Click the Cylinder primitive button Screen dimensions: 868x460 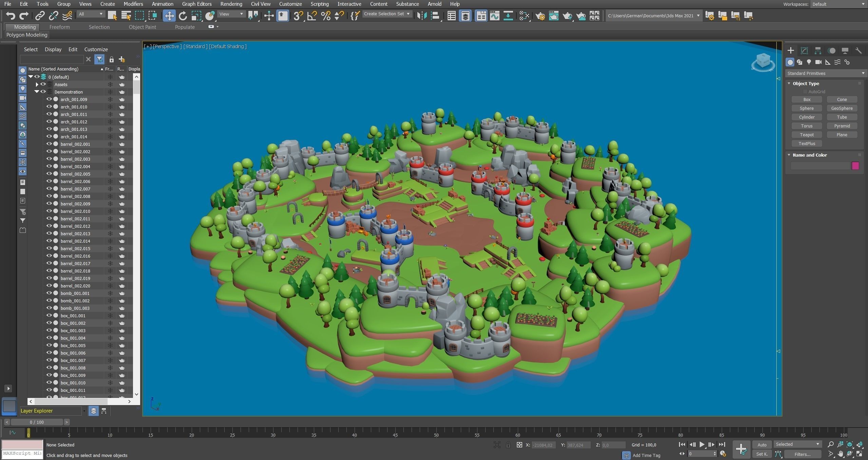tap(807, 117)
